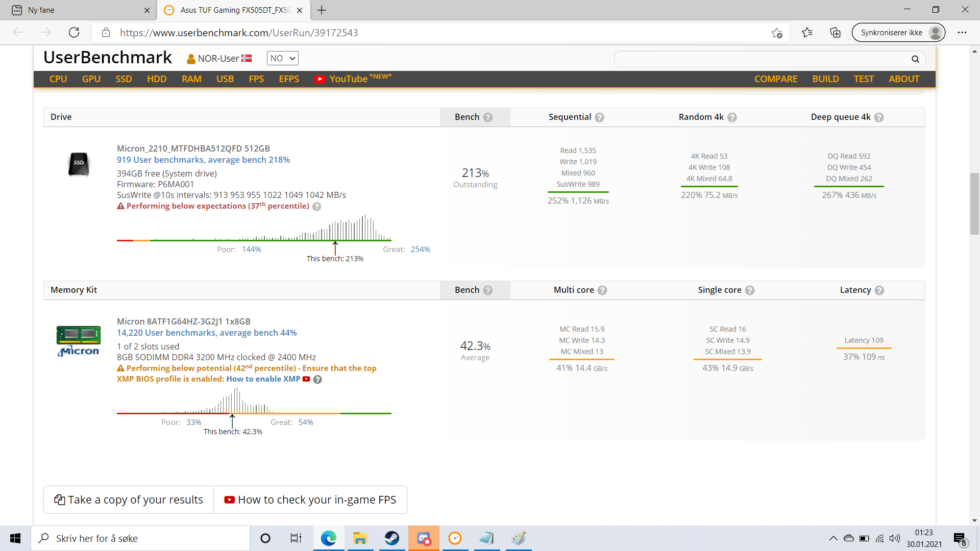Click memory Poor 33% value link
The image size is (980, 551).
pyautogui.click(x=193, y=422)
